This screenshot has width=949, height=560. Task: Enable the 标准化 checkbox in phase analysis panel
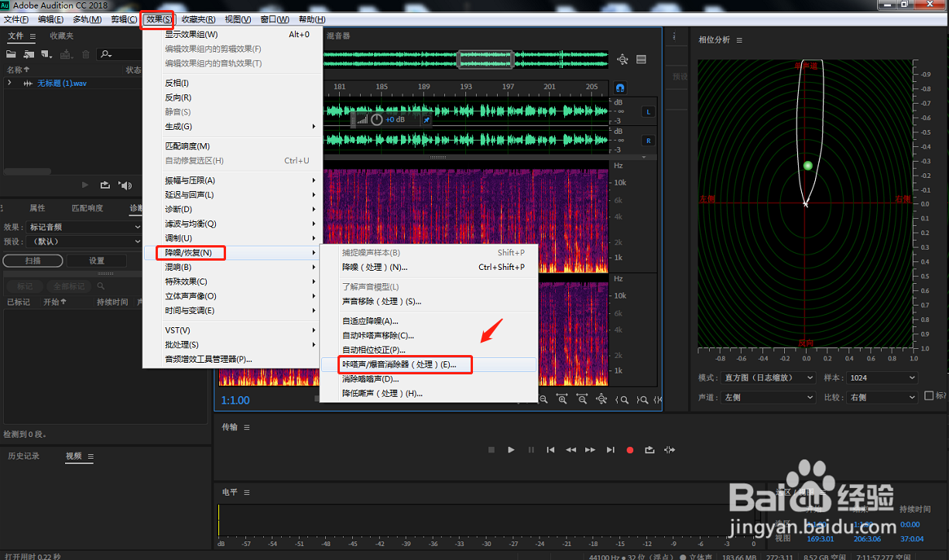(930, 396)
